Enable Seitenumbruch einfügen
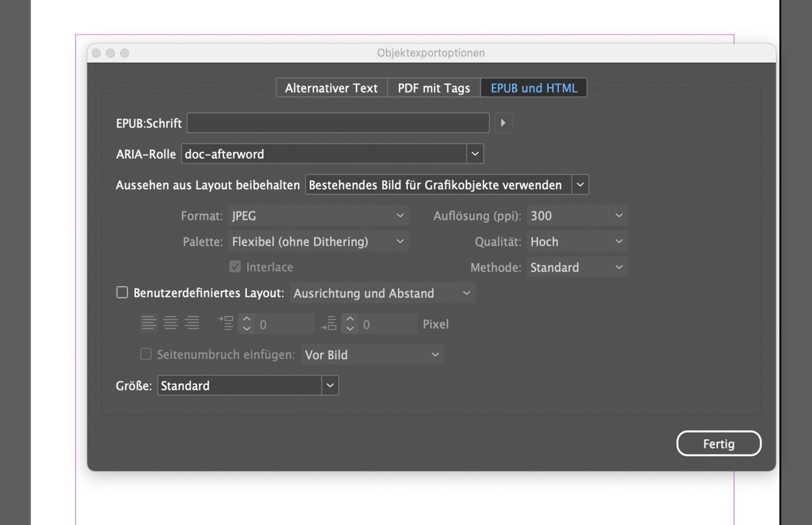The height and width of the screenshot is (525, 812). [x=145, y=355]
